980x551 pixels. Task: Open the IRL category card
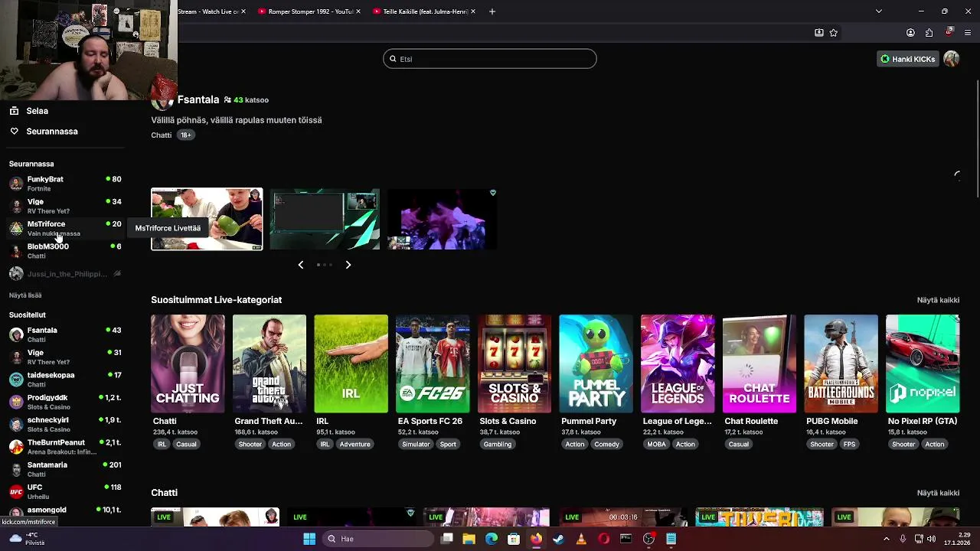tap(351, 364)
